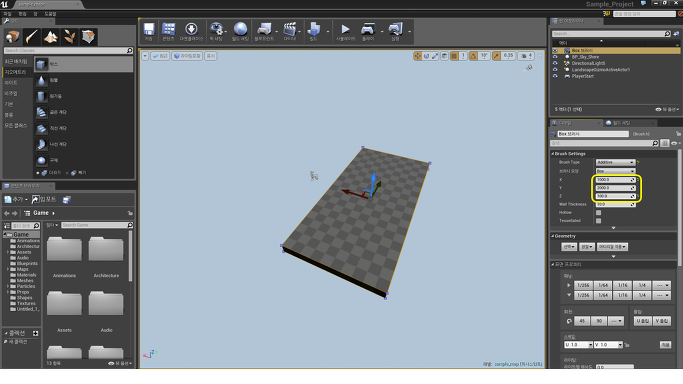
Task: Toggle rotation snapping in viewport toolbar
Action: coord(473,56)
